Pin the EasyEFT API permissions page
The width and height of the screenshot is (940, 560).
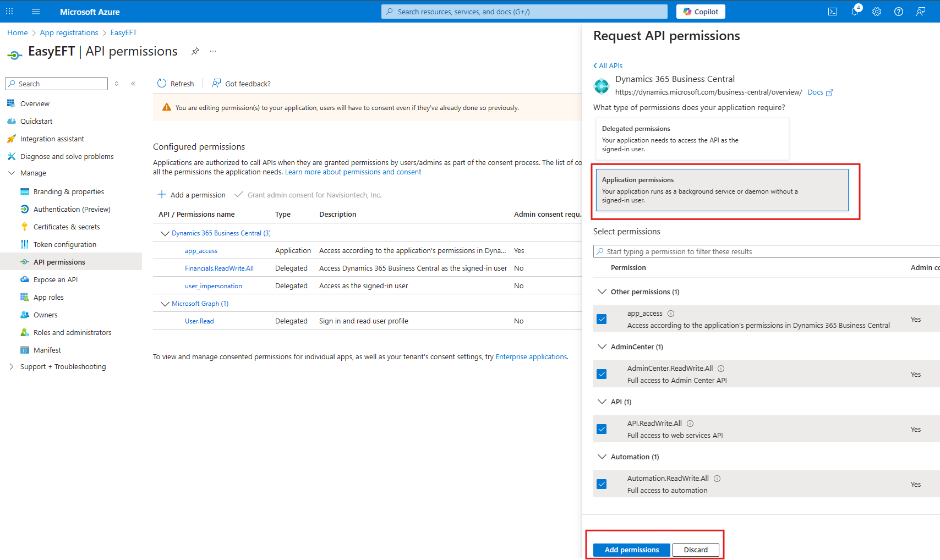[x=195, y=51]
